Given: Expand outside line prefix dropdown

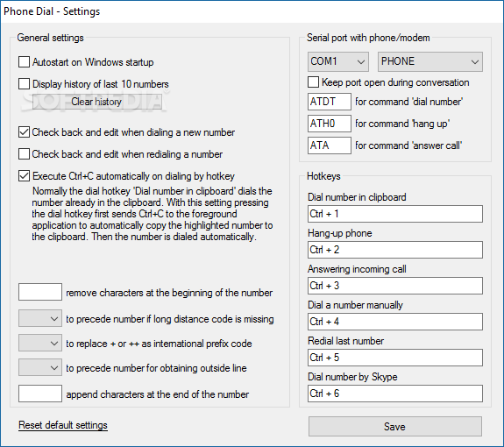Looking at the screenshot, I should [40, 367].
